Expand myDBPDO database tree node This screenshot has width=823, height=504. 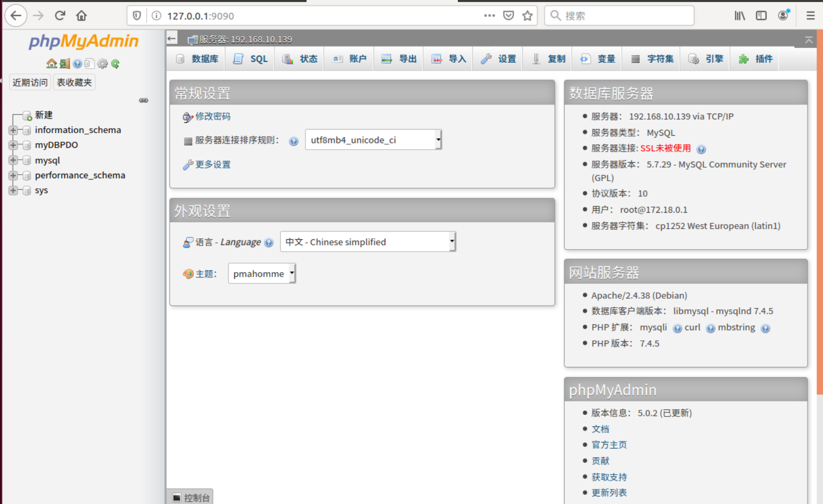(13, 145)
